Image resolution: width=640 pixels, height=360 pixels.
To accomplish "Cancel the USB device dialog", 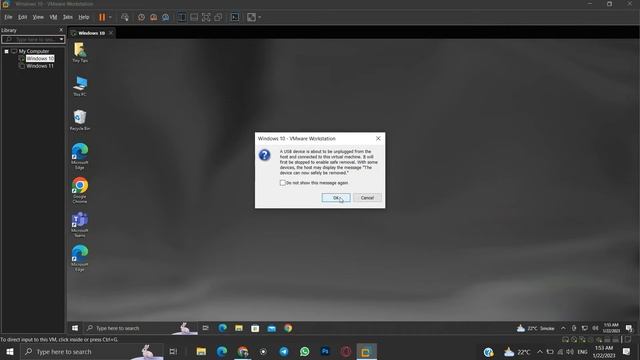I will click(367, 198).
